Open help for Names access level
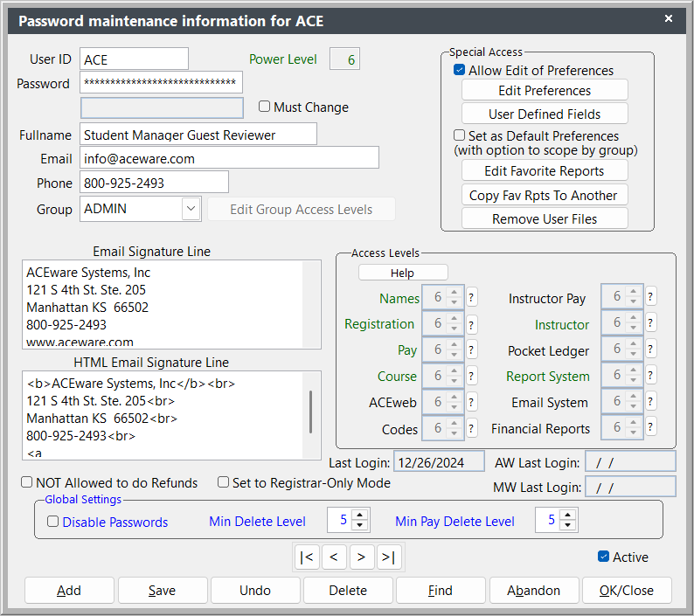This screenshot has height=616, width=694. [x=471, y=297]
